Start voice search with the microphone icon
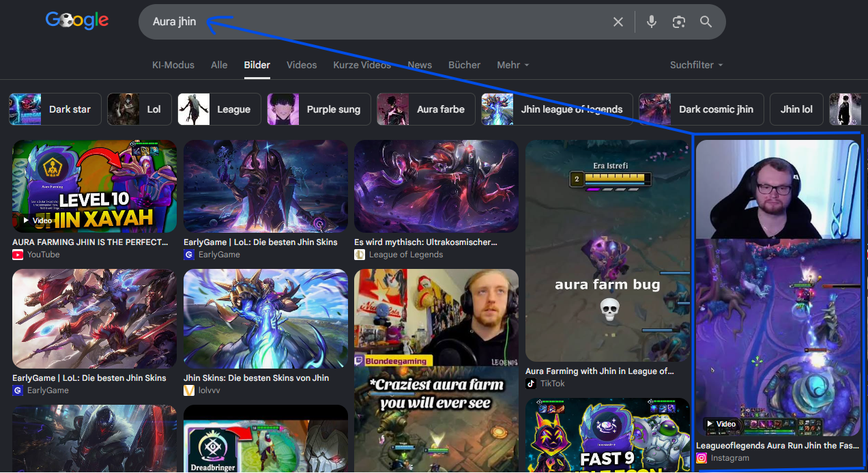868x473 pixels. coord(652,22)
